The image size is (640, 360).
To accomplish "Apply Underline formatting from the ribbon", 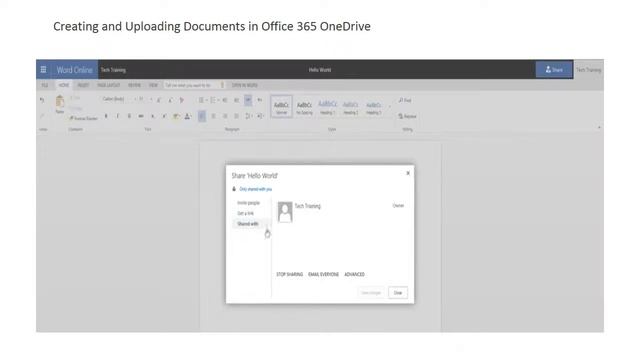I will (x=129, y=116).
